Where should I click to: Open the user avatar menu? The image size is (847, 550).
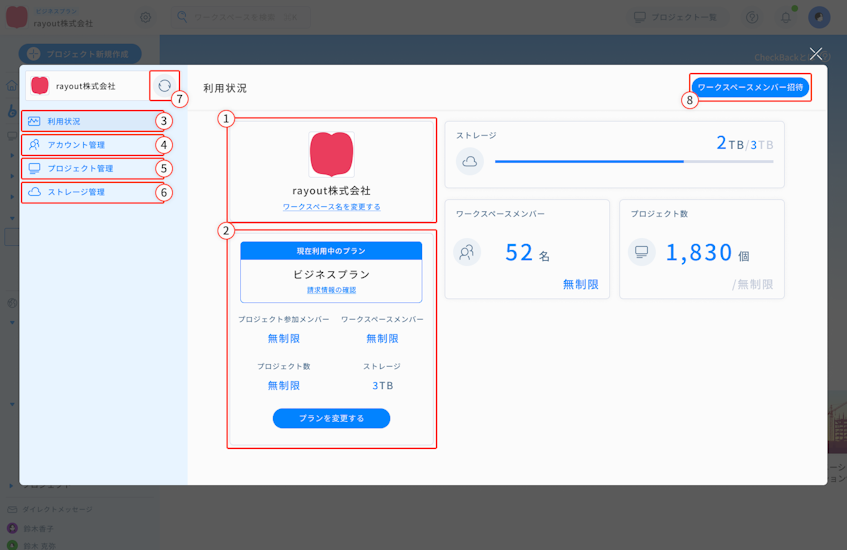click(x=819, y=17)
